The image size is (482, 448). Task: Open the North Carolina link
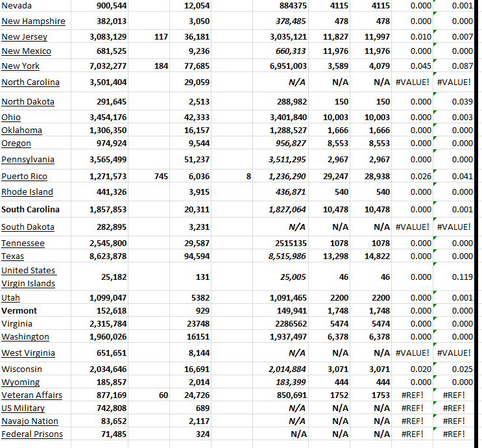30,82
